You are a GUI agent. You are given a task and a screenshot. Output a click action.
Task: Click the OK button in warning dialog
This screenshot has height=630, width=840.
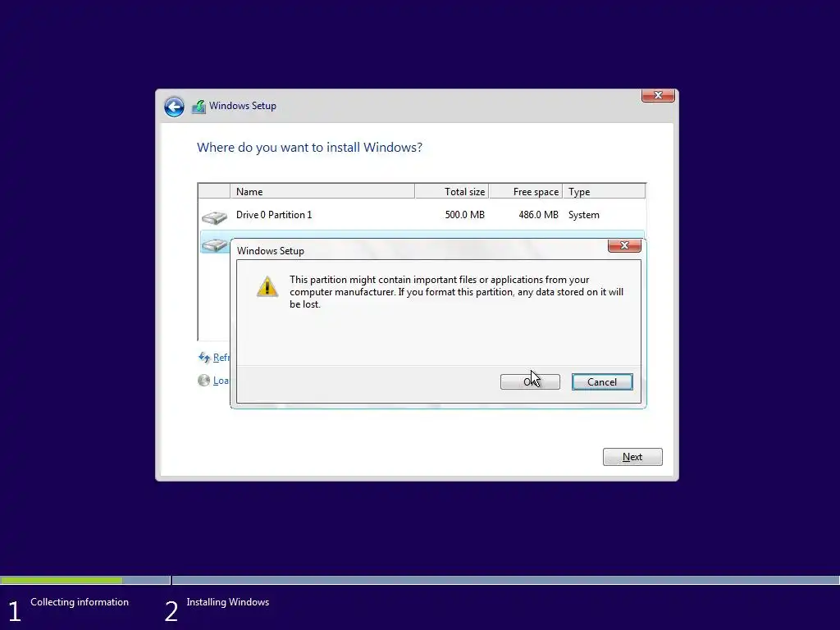(530, 381)
